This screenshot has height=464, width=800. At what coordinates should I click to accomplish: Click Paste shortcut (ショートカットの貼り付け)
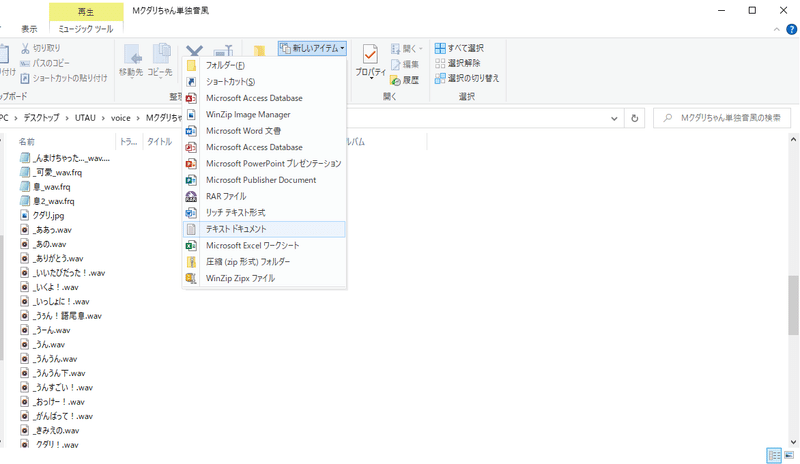coord(64,78)
